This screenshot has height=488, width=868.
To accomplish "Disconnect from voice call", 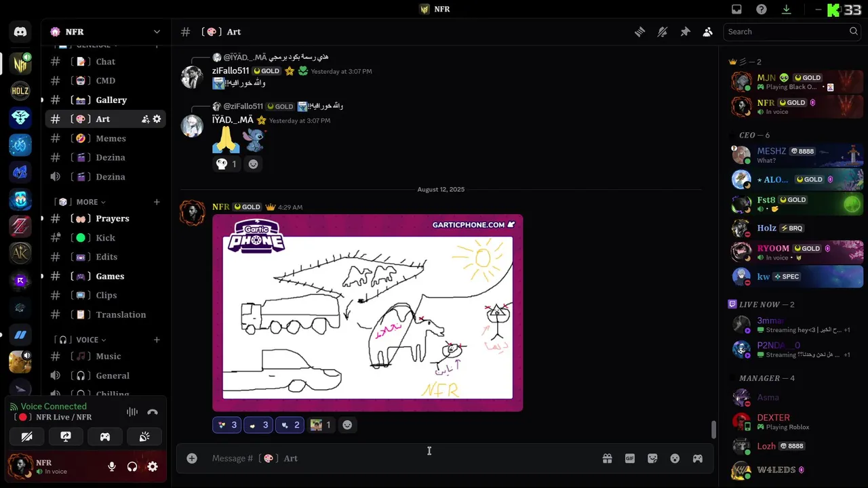I will point(153,411).
